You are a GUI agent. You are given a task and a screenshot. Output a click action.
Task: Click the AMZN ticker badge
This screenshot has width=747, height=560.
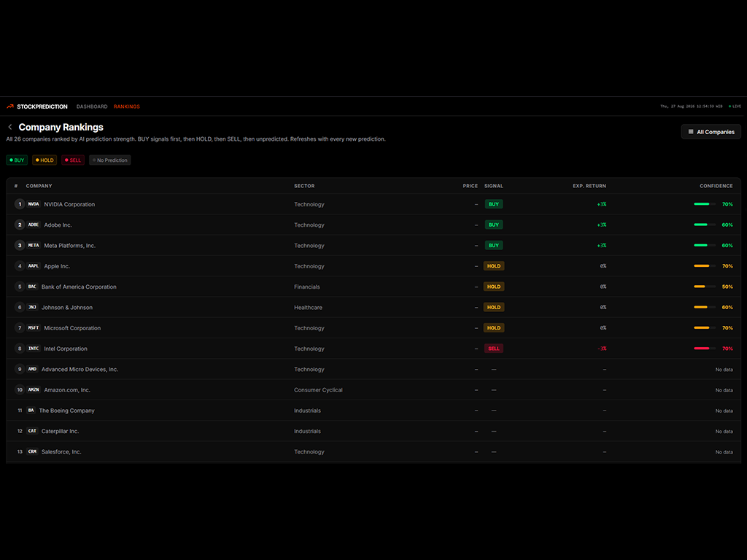[x=34, y=390]
